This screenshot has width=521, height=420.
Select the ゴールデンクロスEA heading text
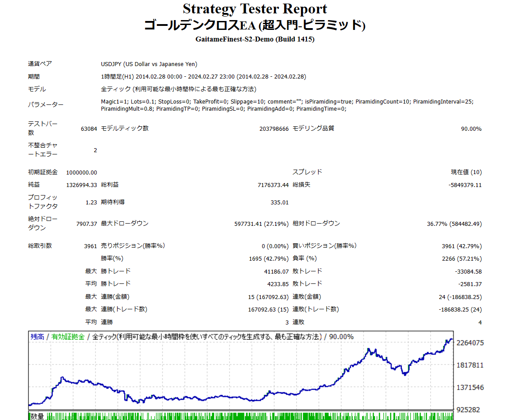pyautogui.click(x=255, y=25)
